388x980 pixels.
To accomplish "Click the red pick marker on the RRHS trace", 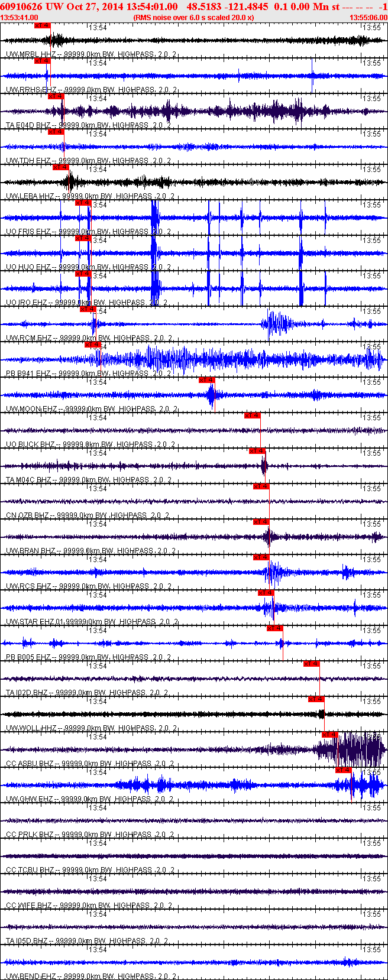I will [x=42, y=61].
